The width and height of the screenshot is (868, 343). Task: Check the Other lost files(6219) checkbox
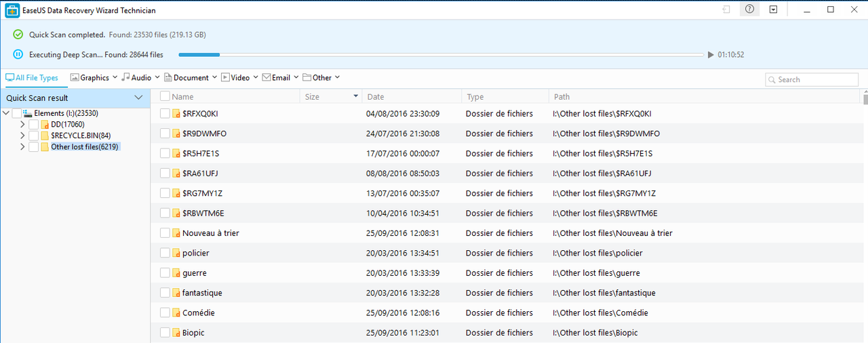pyautogui.click(x=34, y=146)
